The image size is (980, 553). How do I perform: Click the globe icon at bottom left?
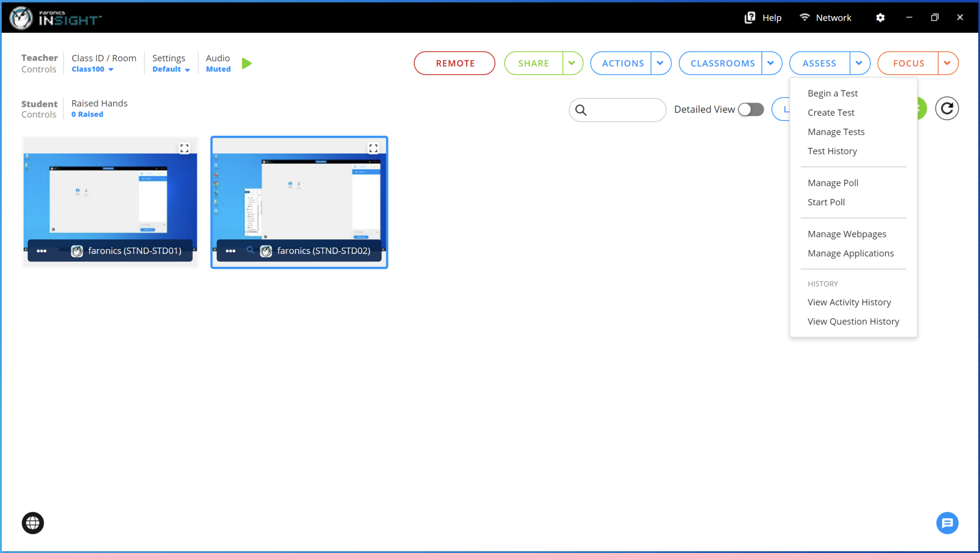pyautogui.click(x=33, y=523)
